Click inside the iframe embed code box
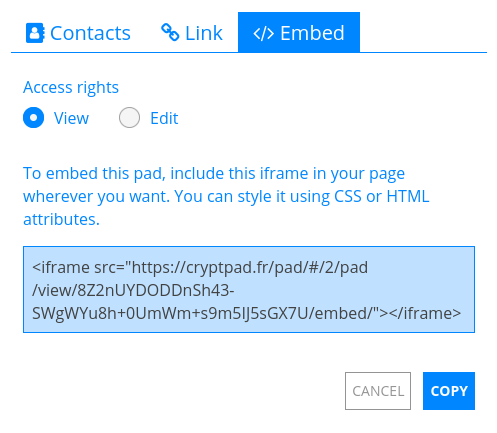This screenshot has height=433, width=497. click(249, 289)
